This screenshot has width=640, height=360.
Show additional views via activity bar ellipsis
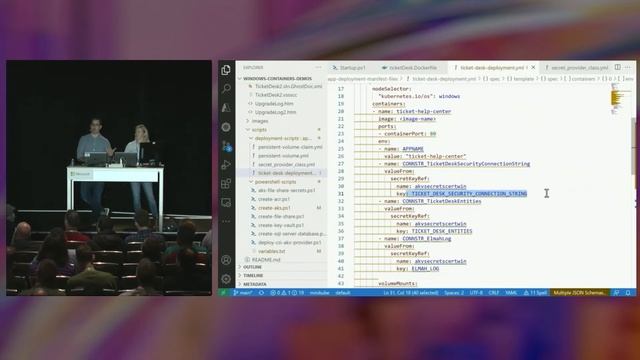click(226, 221)
